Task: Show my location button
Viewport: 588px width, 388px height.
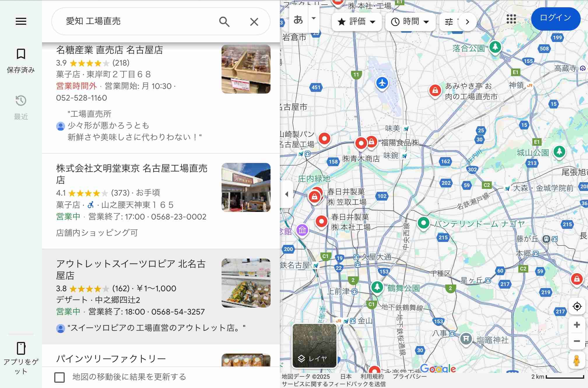Action: (x=577, y=306)
